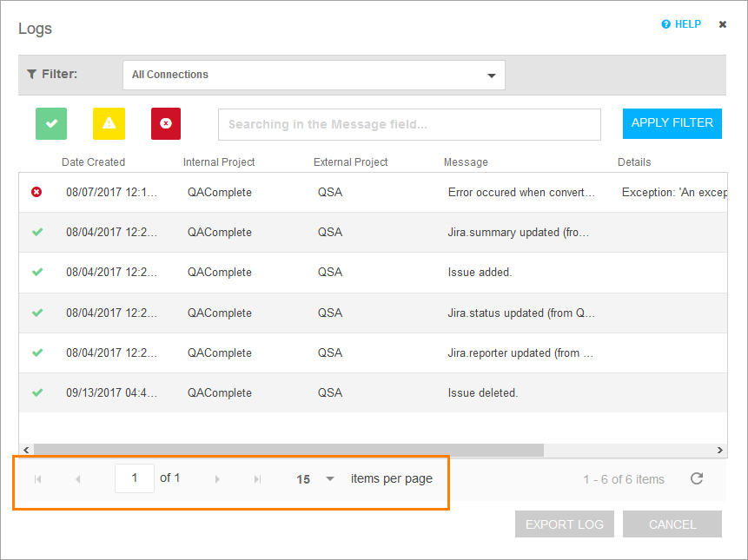
Task: Click the error icon on the first log row
Action: click(x=36, y=192)
